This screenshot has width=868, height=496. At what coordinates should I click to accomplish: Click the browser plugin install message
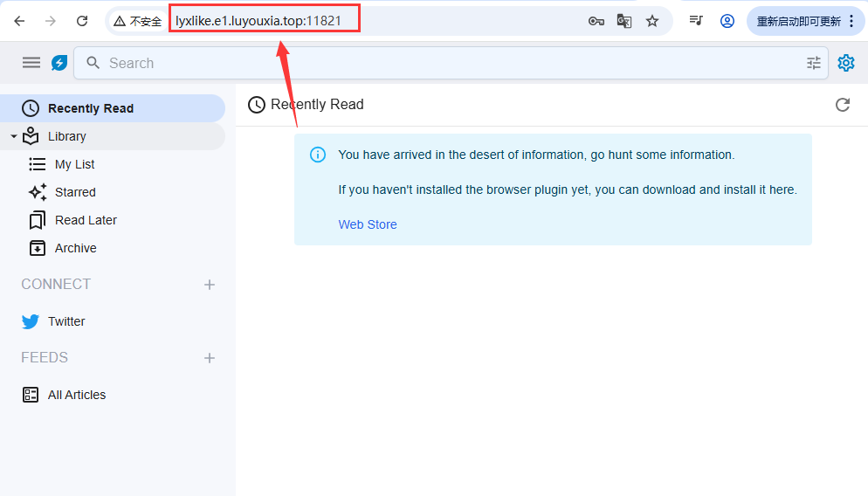(x=568, y=189)
